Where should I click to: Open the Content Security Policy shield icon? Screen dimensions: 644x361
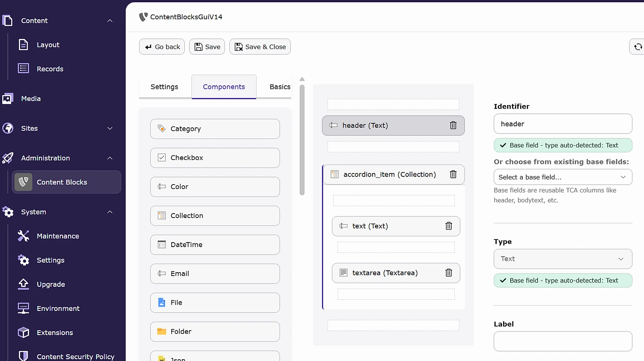coord(23,356)
